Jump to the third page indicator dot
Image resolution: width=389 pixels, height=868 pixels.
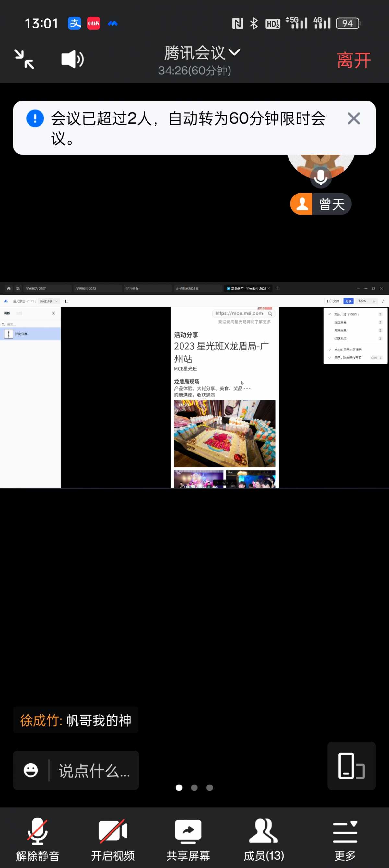coord(209,787)
